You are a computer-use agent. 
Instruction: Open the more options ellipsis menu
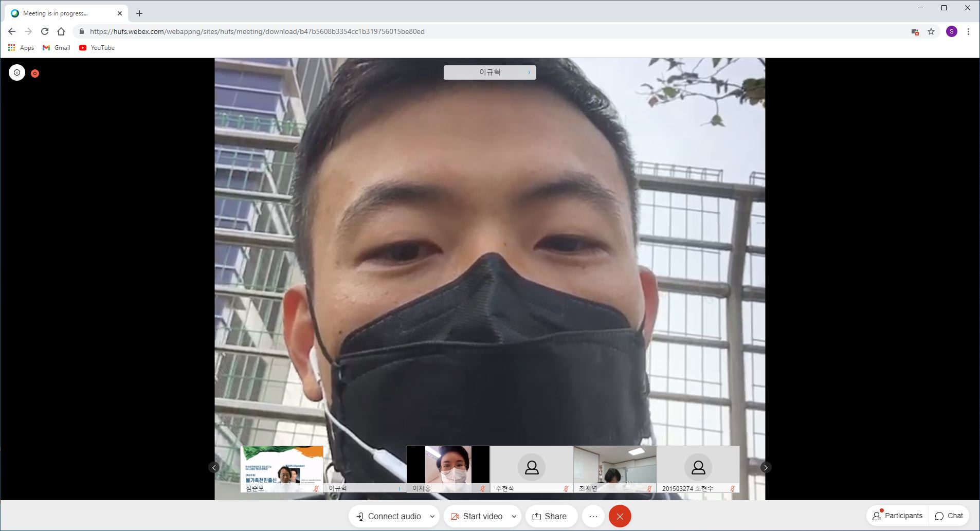(593, 516)
